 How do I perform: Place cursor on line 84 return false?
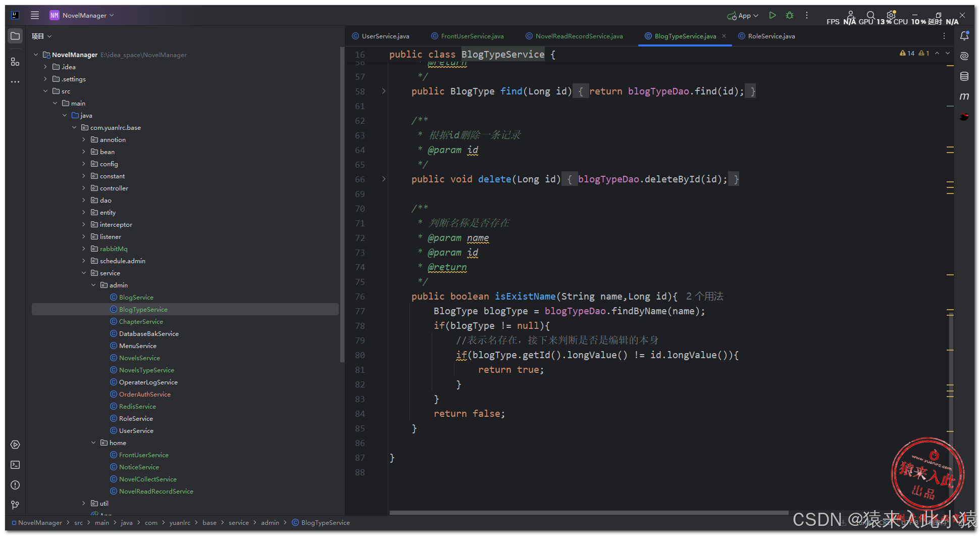pos(469,414)
